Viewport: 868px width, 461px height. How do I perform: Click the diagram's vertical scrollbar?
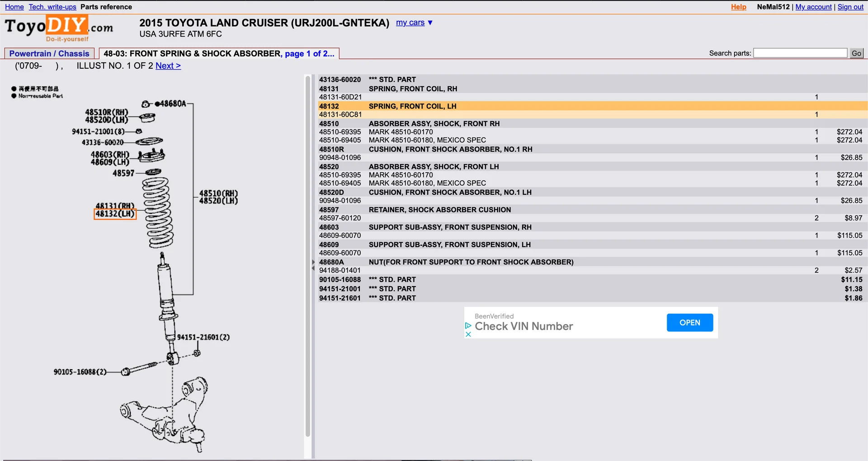308,257
